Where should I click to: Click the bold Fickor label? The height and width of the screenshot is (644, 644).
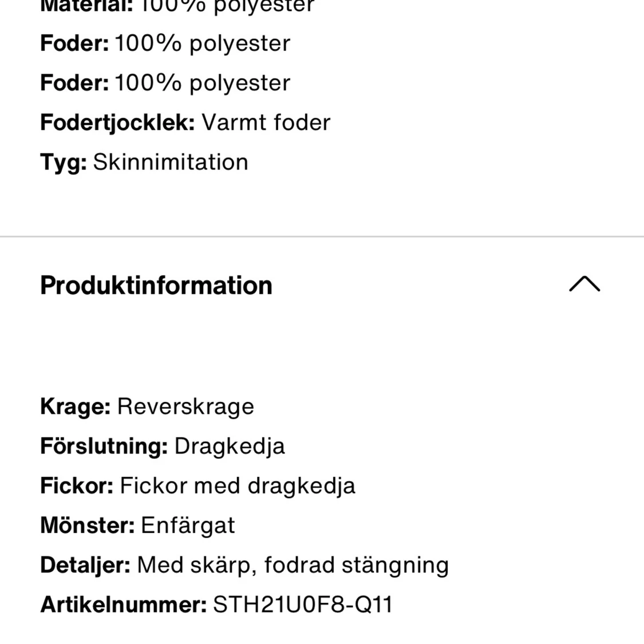77,486
